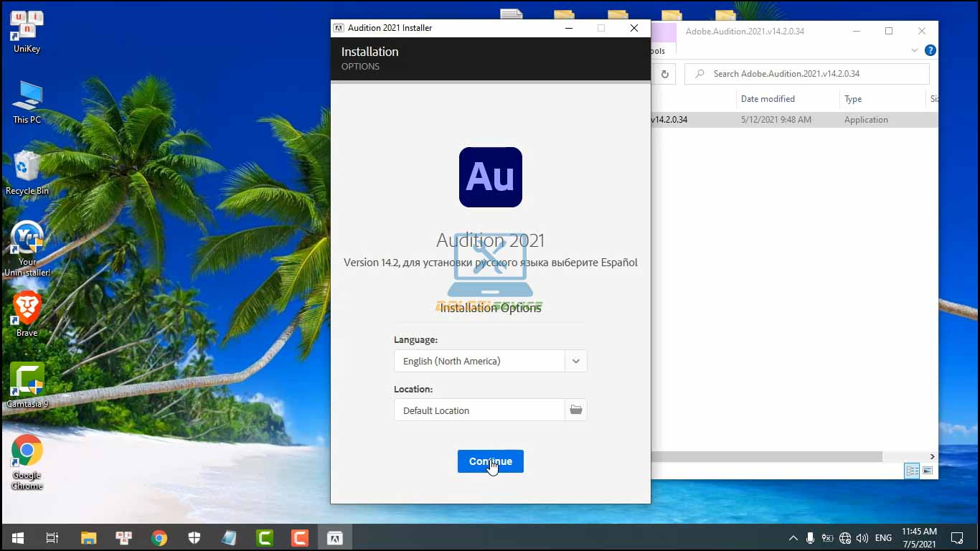Select the English (North America) language field
980x551 pixels.
(x=479, y=361)
